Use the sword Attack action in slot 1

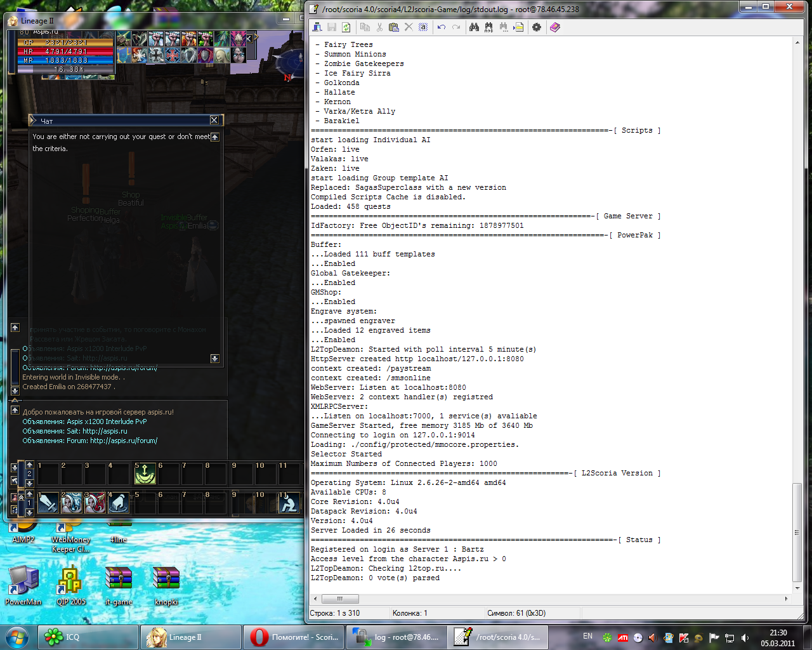coord(48,503)
